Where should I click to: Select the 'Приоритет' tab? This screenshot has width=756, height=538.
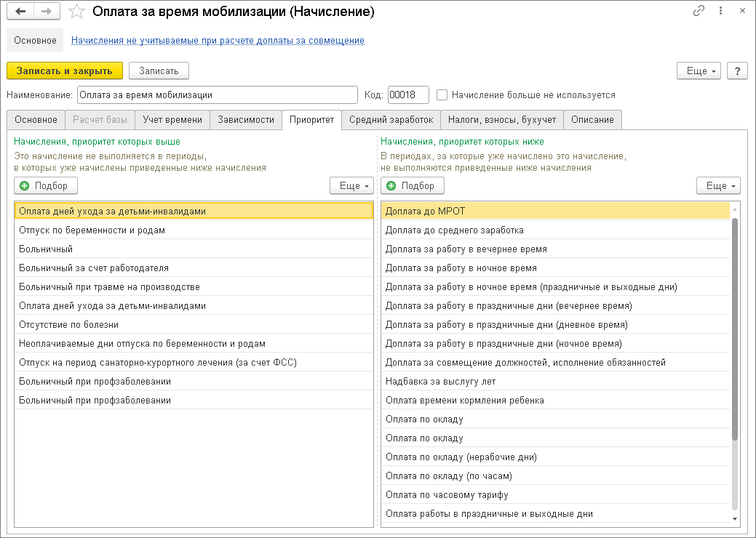click(x=312, y=119)
